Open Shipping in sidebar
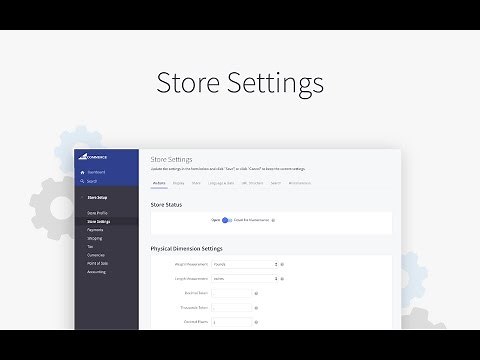480x360 pixels. click(x=95, y=238)
